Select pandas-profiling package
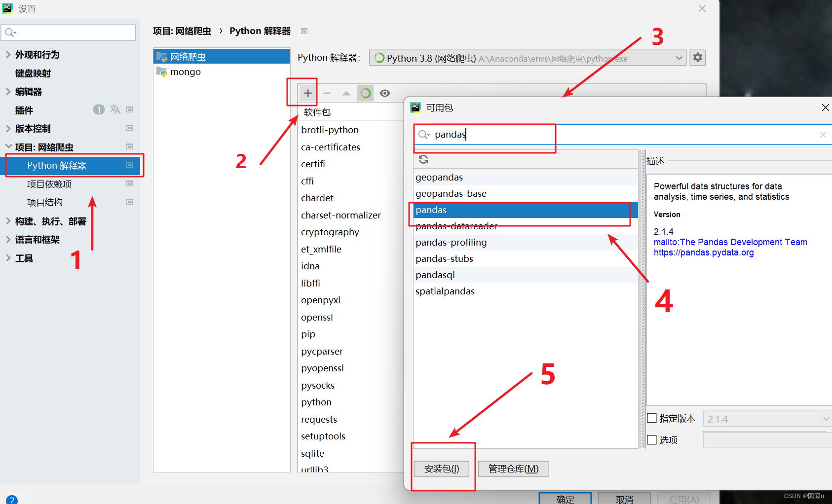This screenshot has width=832, height=504. click(526, 242)
